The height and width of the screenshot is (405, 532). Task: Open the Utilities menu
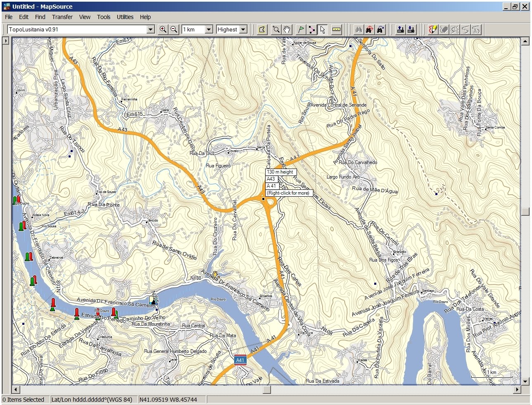click(125, 17)
